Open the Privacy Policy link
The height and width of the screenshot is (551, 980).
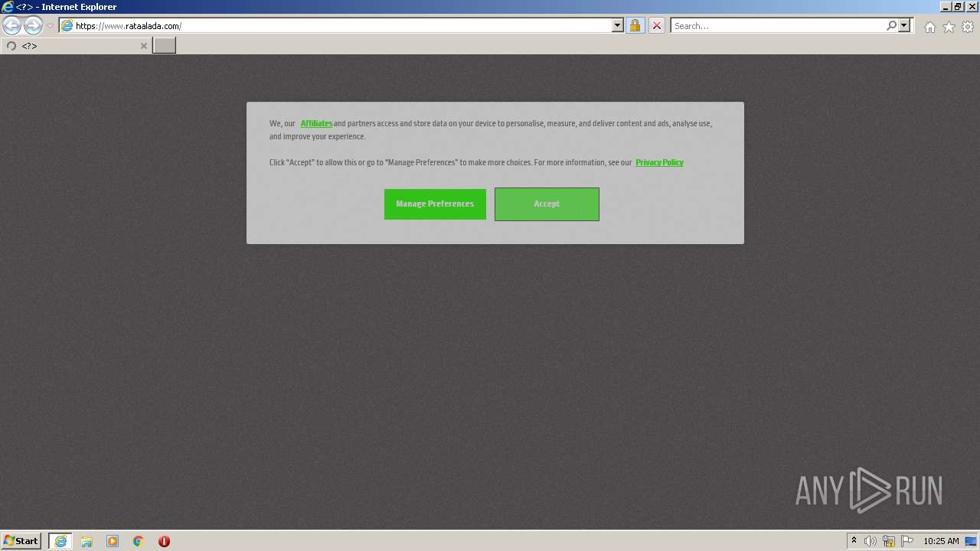[659, 162]
